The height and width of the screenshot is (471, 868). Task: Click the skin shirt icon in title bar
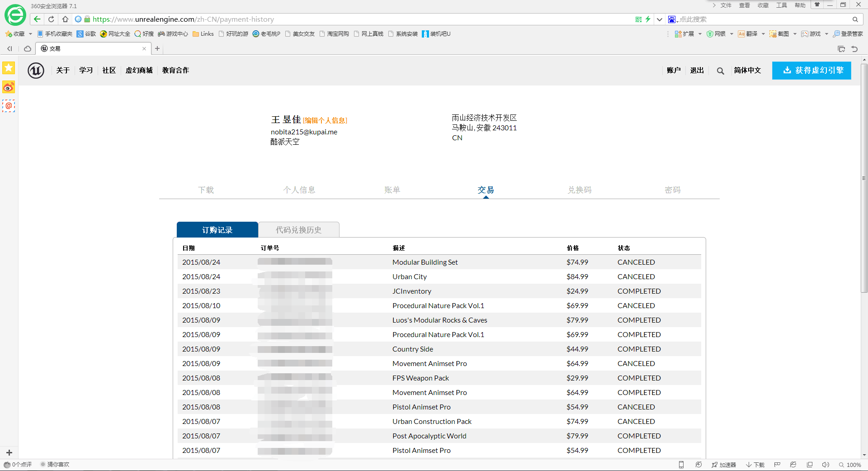point(817,5)
